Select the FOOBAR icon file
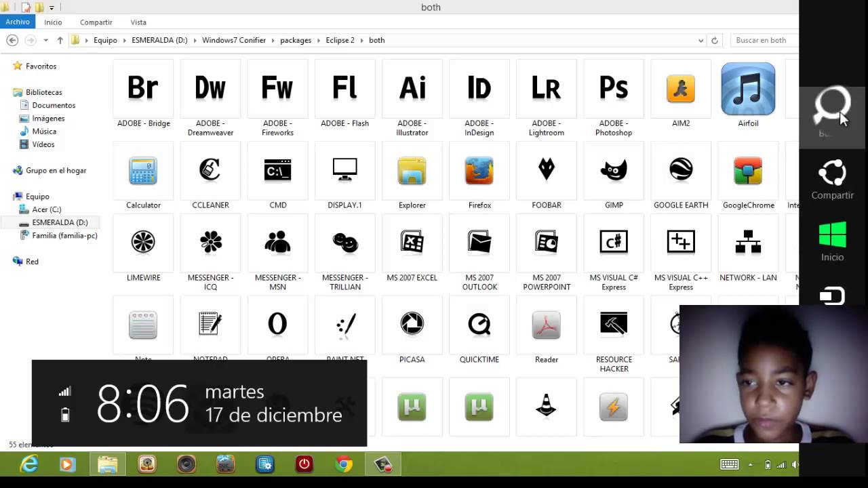The width and height of the screenshot is (868, 488). [546, 170]
